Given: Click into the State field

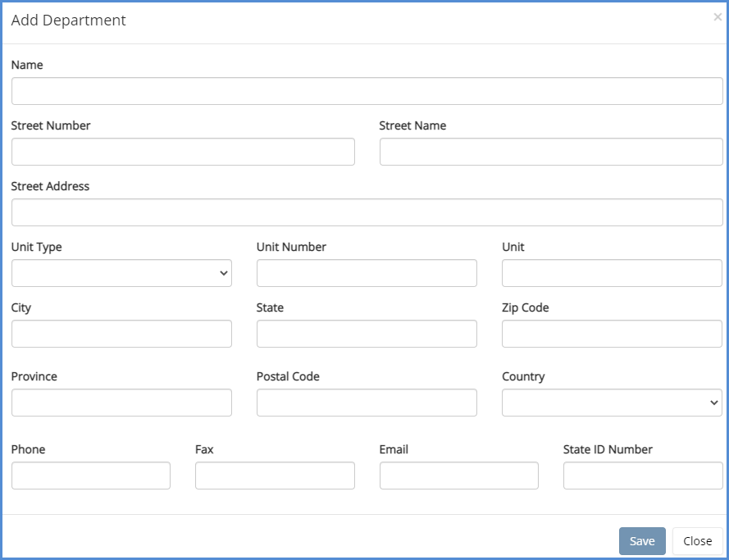Looking at the screenshot, I should click(x=367, y=334).
